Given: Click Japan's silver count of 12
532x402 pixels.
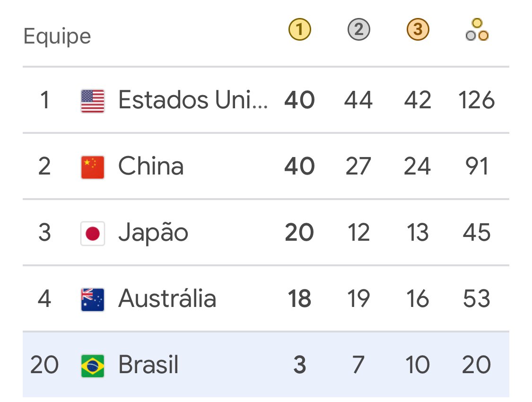Looking at the screenshot, I should pos(358,232).
